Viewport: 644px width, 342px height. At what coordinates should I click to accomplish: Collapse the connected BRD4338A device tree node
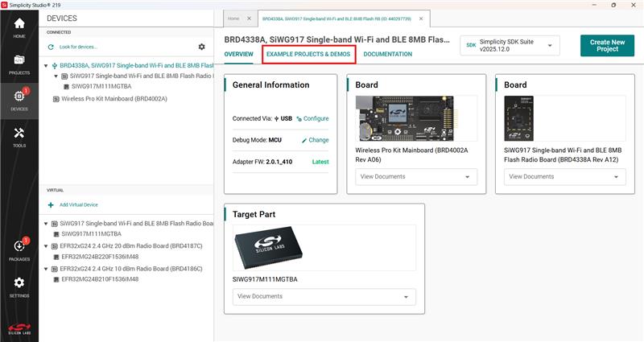(x=45, y=66)
